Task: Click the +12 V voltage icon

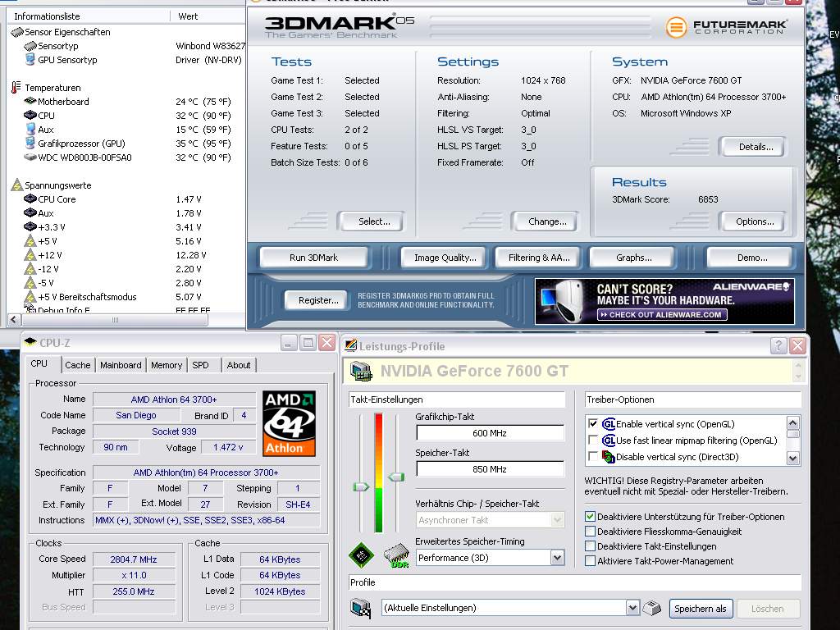Action: coord(30,254)
